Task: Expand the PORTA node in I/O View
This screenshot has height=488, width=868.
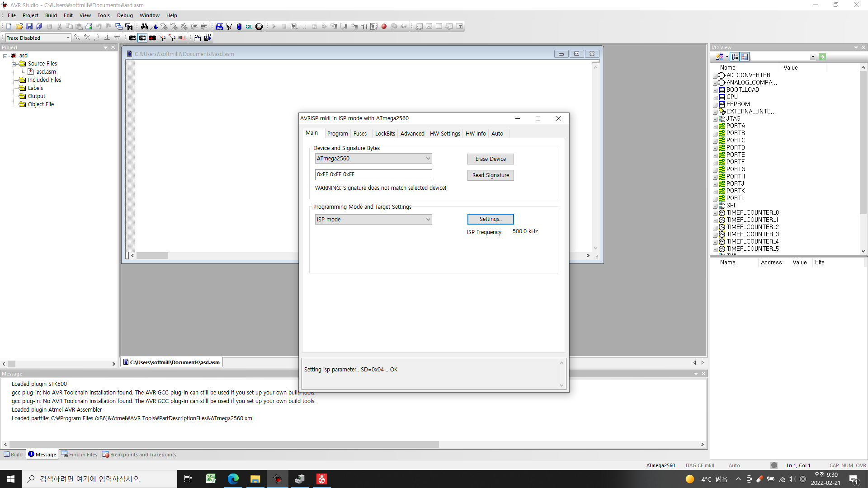Action: [x=715, y=127]
